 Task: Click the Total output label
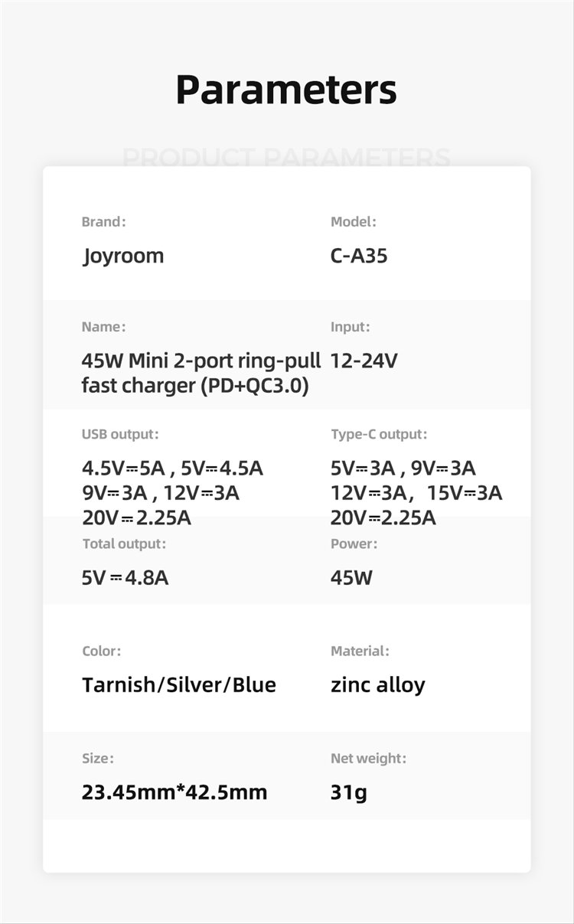click(124, 544)
